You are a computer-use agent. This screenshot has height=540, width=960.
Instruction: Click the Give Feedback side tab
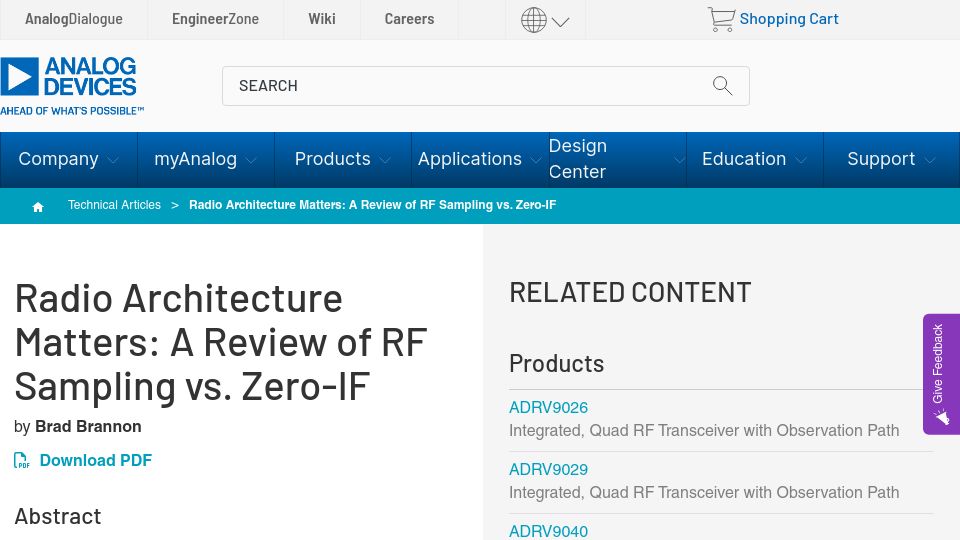941,374
